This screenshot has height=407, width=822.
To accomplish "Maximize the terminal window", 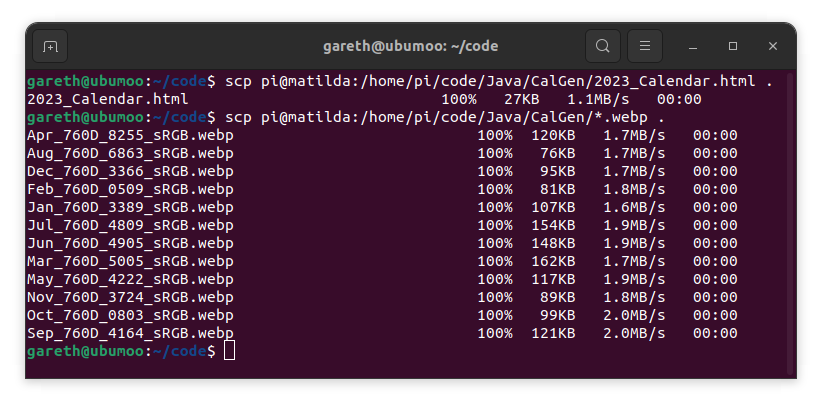I will coord(733,46).
